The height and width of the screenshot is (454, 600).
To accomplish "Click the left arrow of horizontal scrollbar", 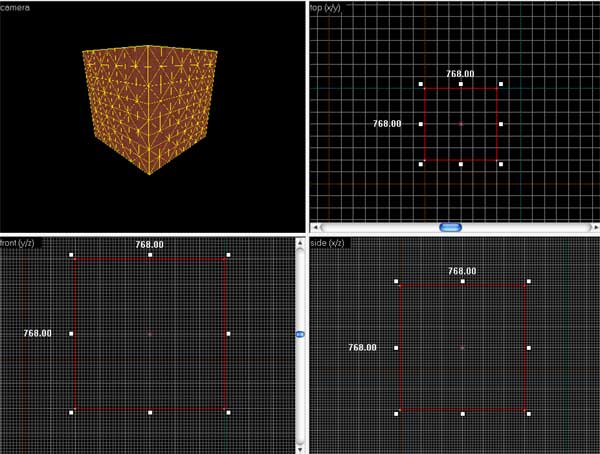I will 316,227.
